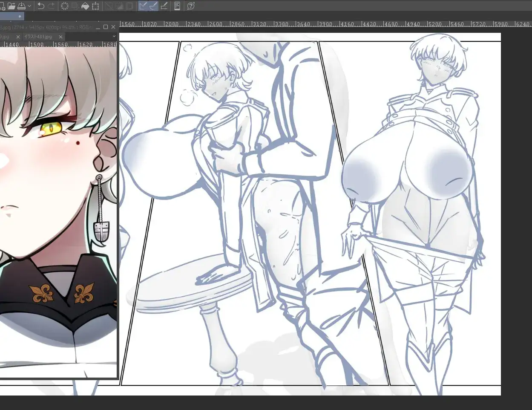Screen dimensions: 532x410
Task: Click the Undo arrow icon
Action: tap(41, 6)
